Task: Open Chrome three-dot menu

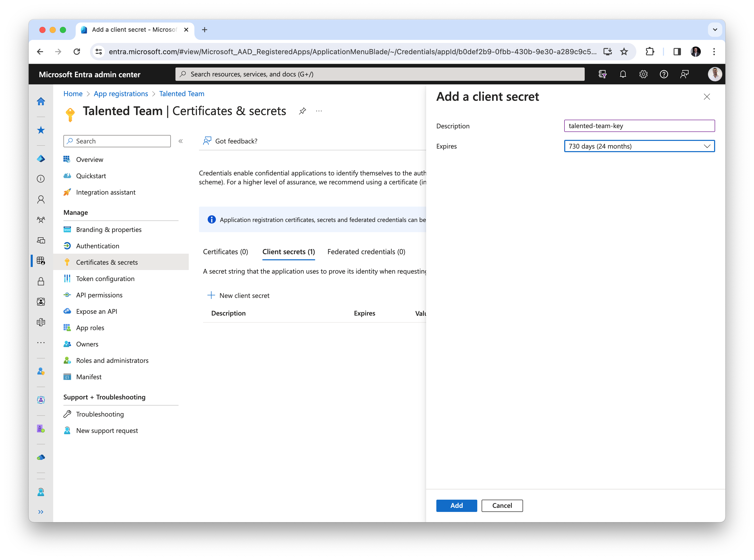Action: 714,52
